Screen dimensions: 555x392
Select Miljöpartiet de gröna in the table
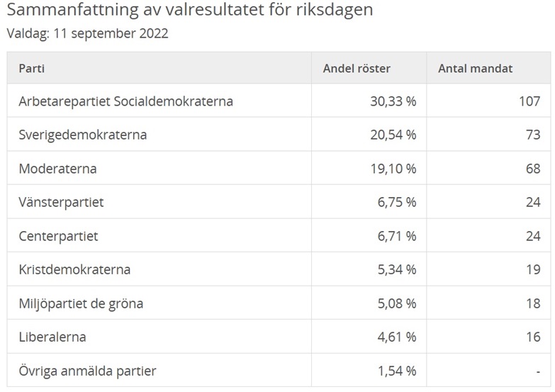tap(81, 303)
